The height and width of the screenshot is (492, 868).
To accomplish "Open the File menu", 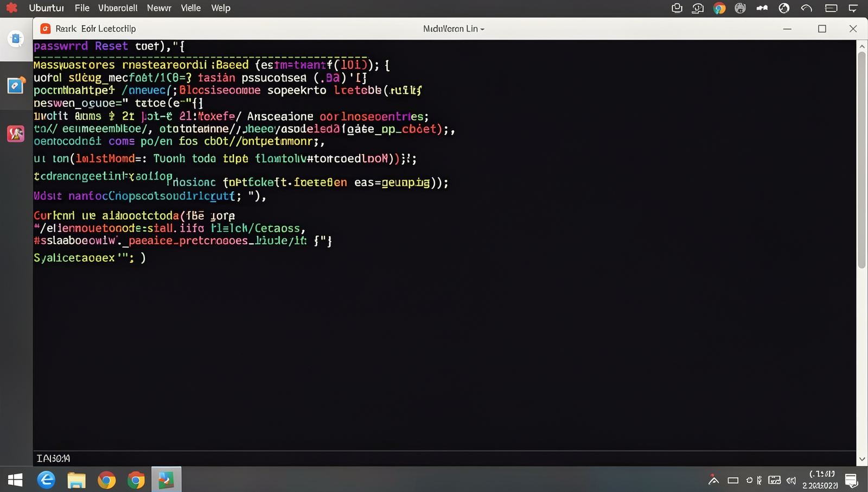I will tap(82, 8).
